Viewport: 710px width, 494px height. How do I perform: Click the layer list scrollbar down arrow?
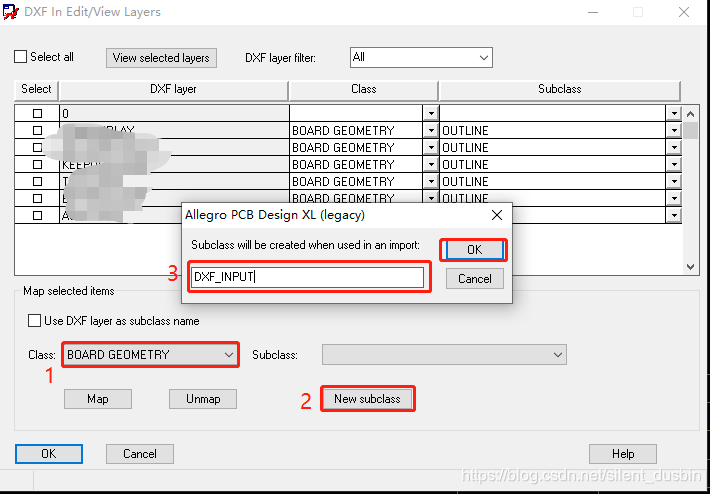pyautogui.click(x=691, y=267)
